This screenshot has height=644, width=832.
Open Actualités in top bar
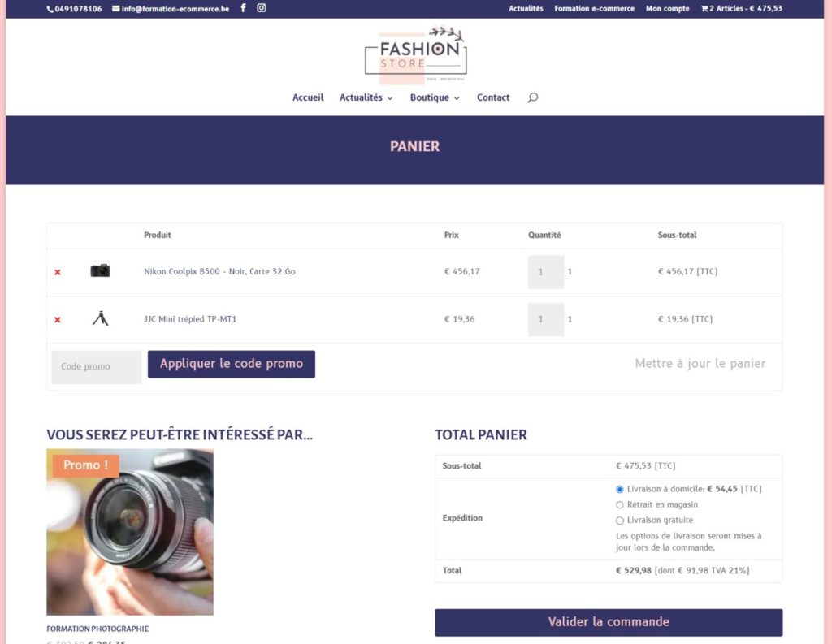click(x=526, y=8)
